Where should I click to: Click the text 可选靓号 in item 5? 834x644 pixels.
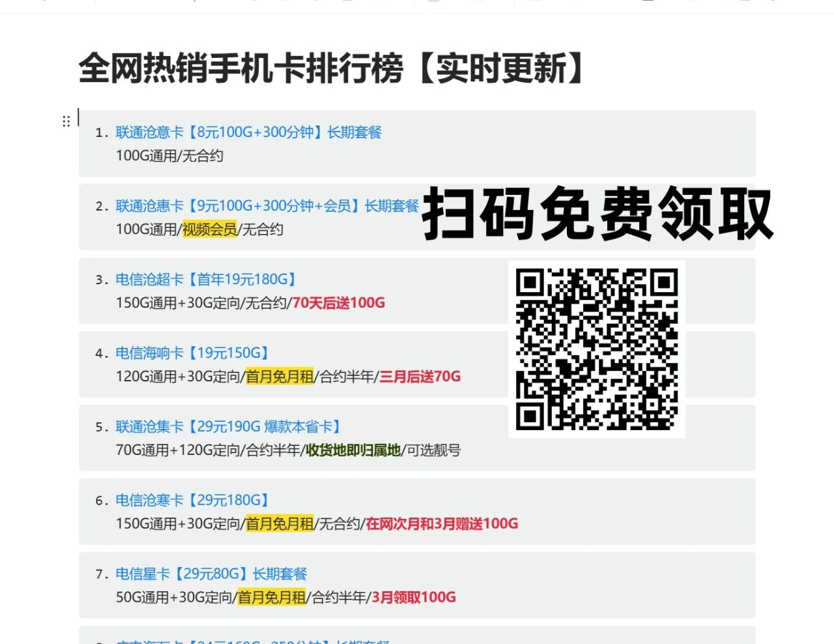(x=434, y=450)
